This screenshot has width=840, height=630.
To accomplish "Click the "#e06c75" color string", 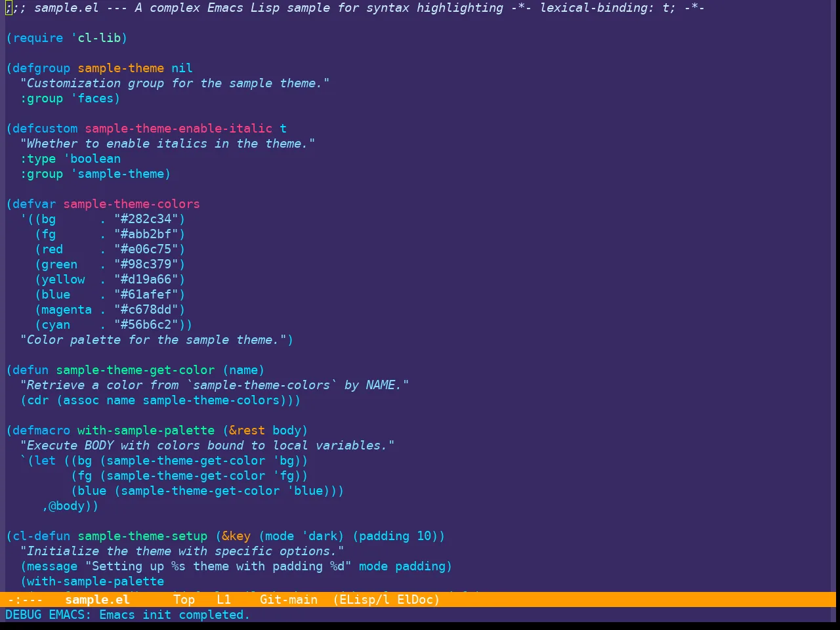I will 146,249.
